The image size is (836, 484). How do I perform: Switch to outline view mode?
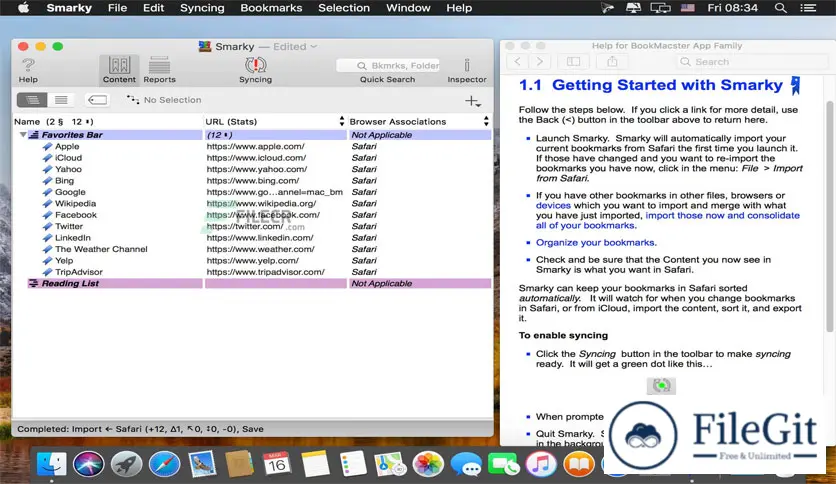click(32, 100)
